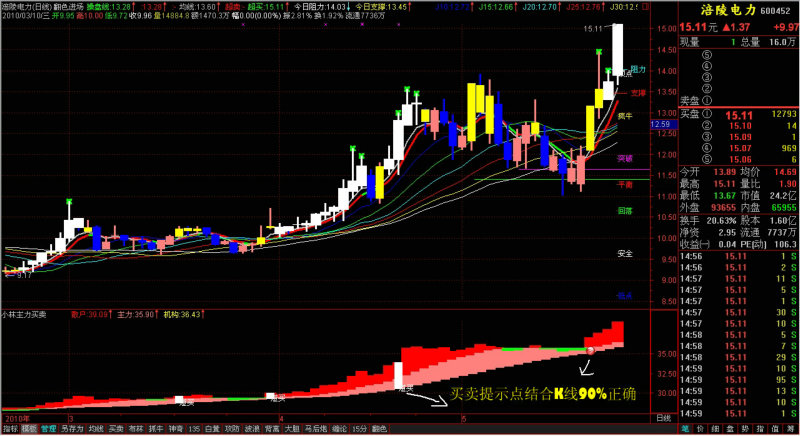This screenshot has height=436, width=800.
Task: Select the 波浪 wave template tab
Action: tap(252, 429)
